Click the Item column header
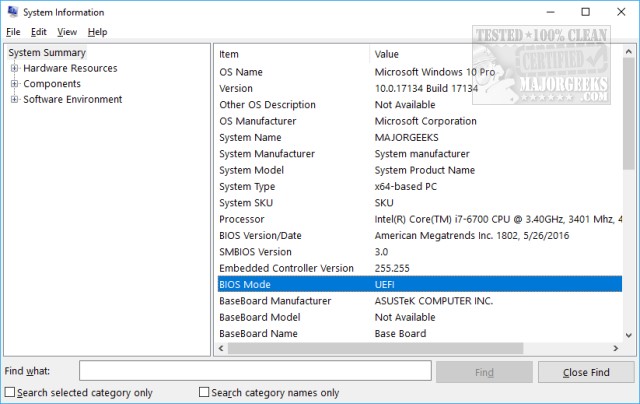Viewport: 640px width, 404px height. (x=290, y=53)
